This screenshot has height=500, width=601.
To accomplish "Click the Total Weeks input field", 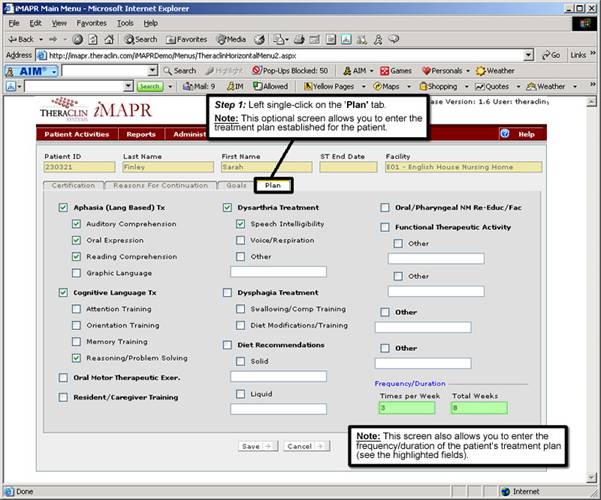I will [x=478, y=408].
